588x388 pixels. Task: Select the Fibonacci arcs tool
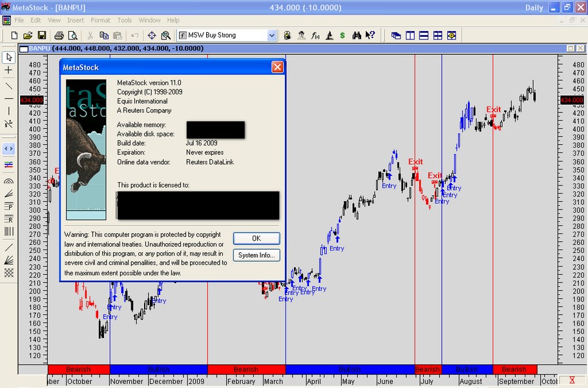[x=8, y=181]
